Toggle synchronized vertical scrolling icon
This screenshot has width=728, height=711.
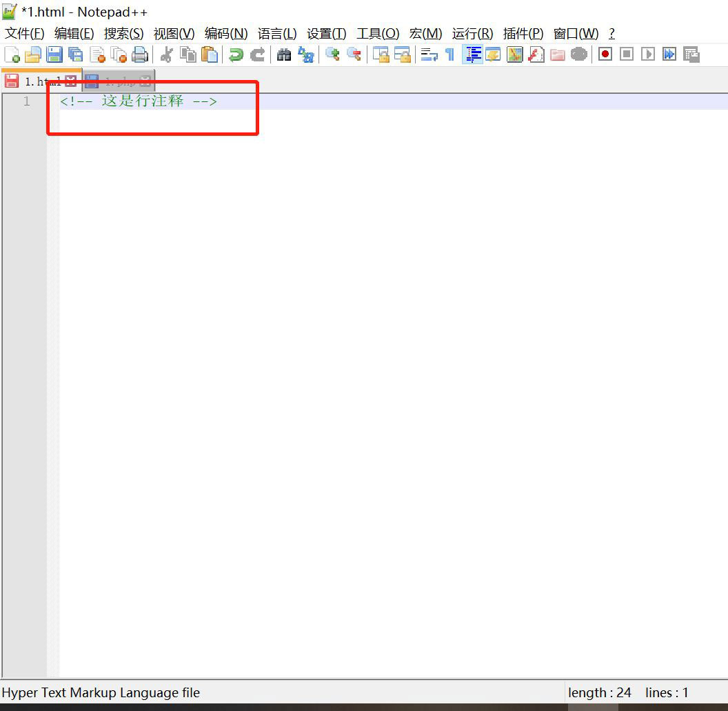tap(381, 54)
